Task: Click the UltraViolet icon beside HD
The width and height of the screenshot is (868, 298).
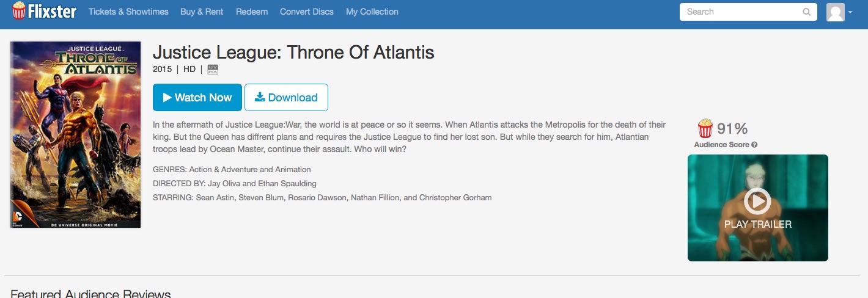Action: coord(213,70)
